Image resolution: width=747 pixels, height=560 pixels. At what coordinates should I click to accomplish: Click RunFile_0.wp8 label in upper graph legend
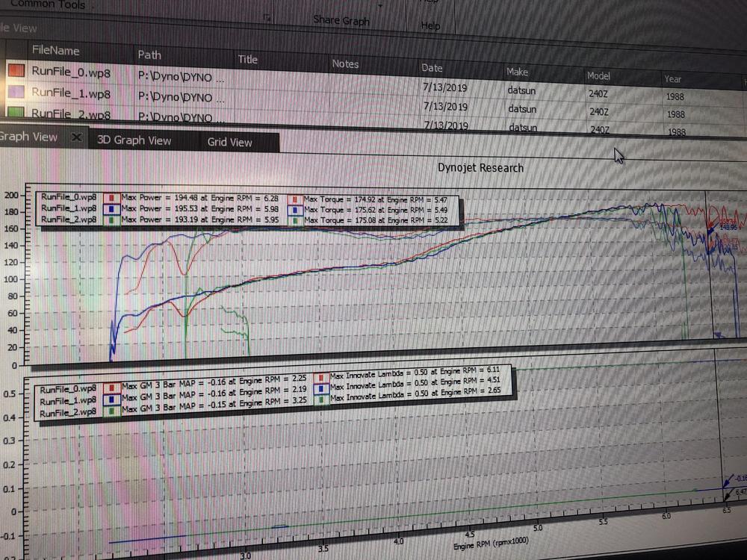[69, 196]
